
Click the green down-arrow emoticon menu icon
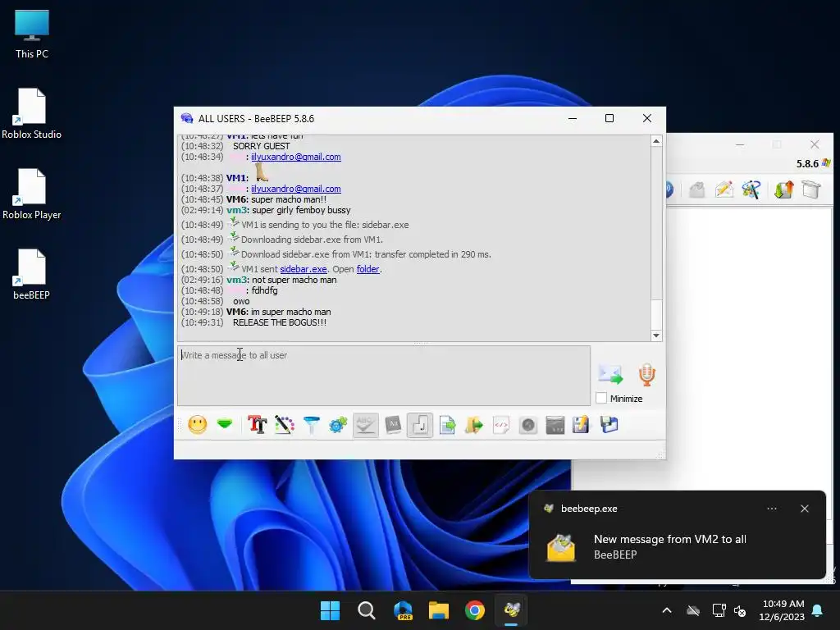coord(225,424)
